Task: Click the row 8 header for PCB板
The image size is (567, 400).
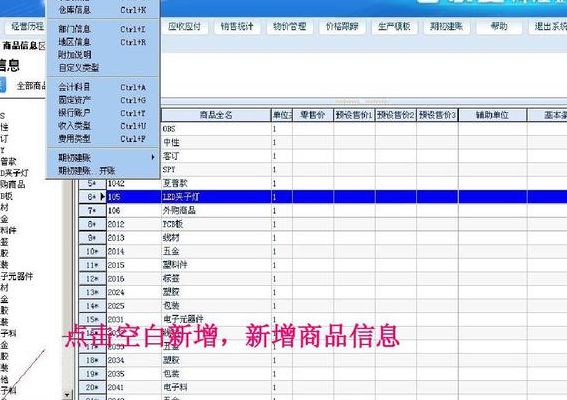Action: (92, 224)
